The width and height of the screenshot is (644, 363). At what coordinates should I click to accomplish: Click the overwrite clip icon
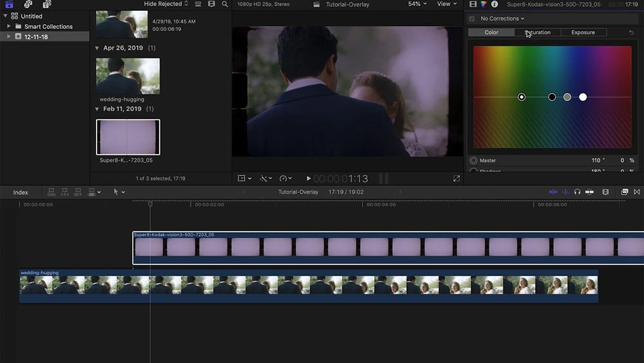[x=91, y=192]
